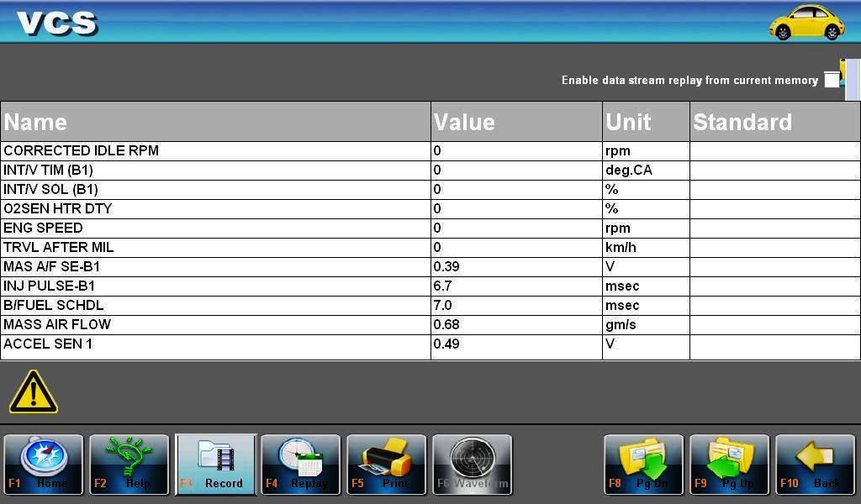Select the CORRECTED IDLE RPM row

[x=430, y=151]
